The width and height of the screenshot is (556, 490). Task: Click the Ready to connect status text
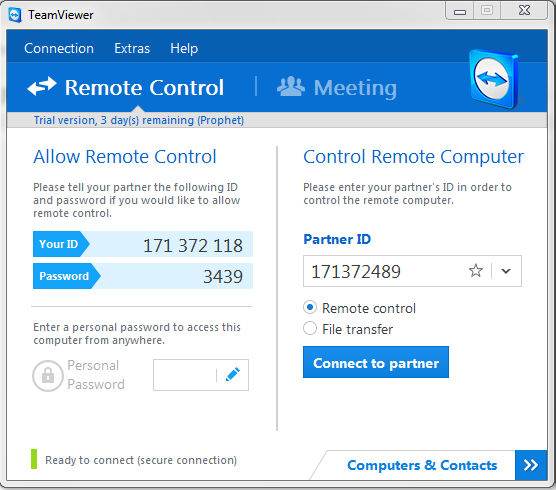click(141, 460)
